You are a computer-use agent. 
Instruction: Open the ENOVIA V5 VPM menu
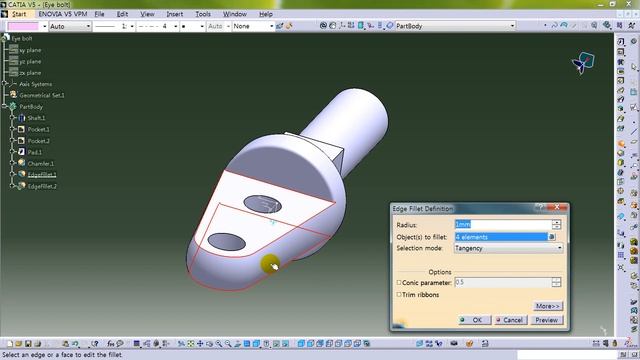pos(63,14)
